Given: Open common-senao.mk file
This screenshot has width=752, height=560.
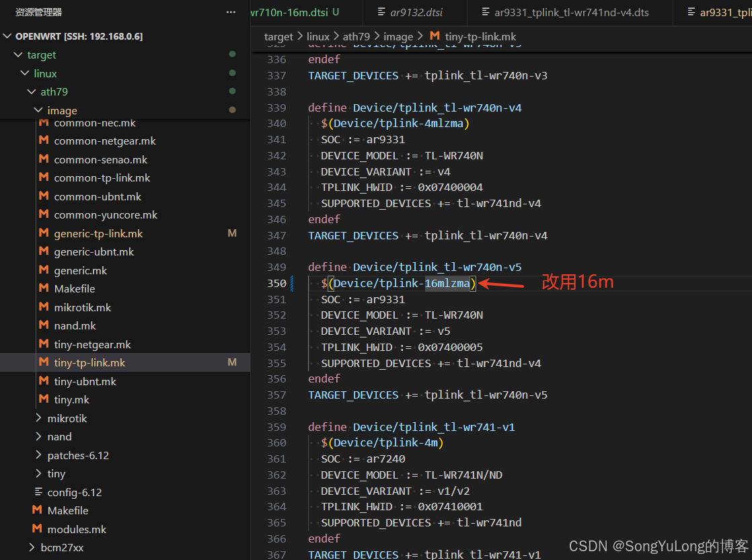Looking at the screenshot, I should (x=100, y=159).
